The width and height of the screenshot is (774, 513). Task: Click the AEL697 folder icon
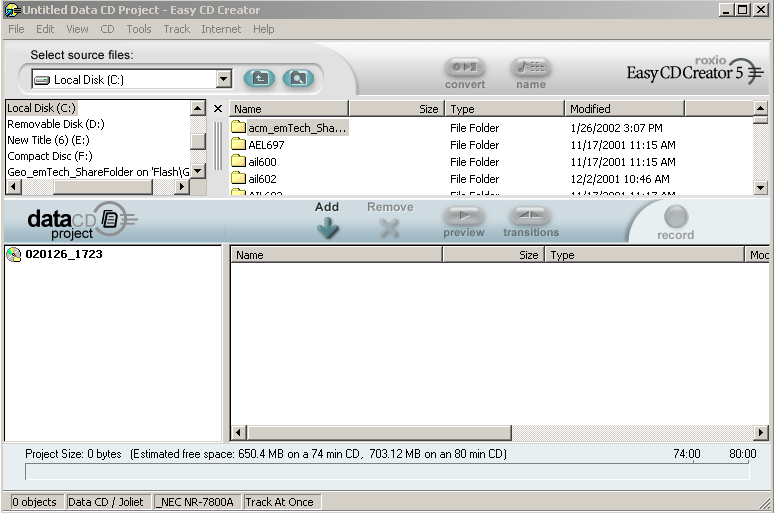pyautogui.click(x=238, y=144)
